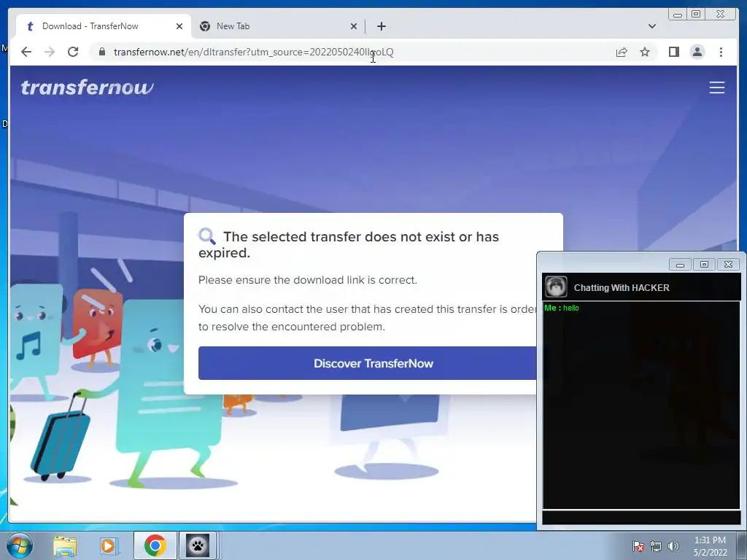Click the 'Me : hello' chat message
The image size is (747, 560).
(x=562, y=308)
